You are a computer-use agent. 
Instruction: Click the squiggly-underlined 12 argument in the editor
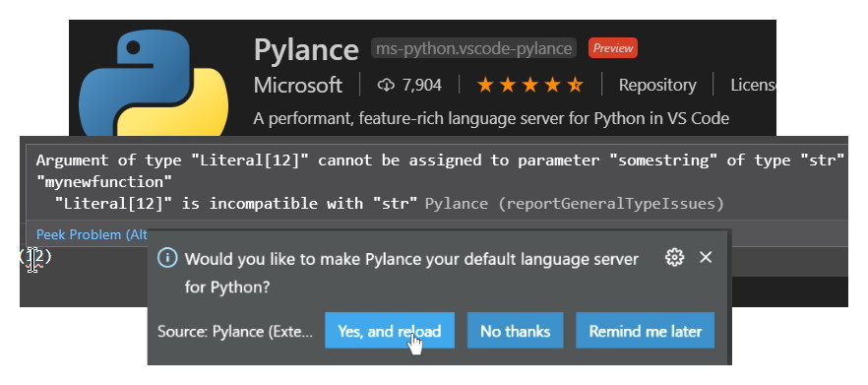click(34, 257)
